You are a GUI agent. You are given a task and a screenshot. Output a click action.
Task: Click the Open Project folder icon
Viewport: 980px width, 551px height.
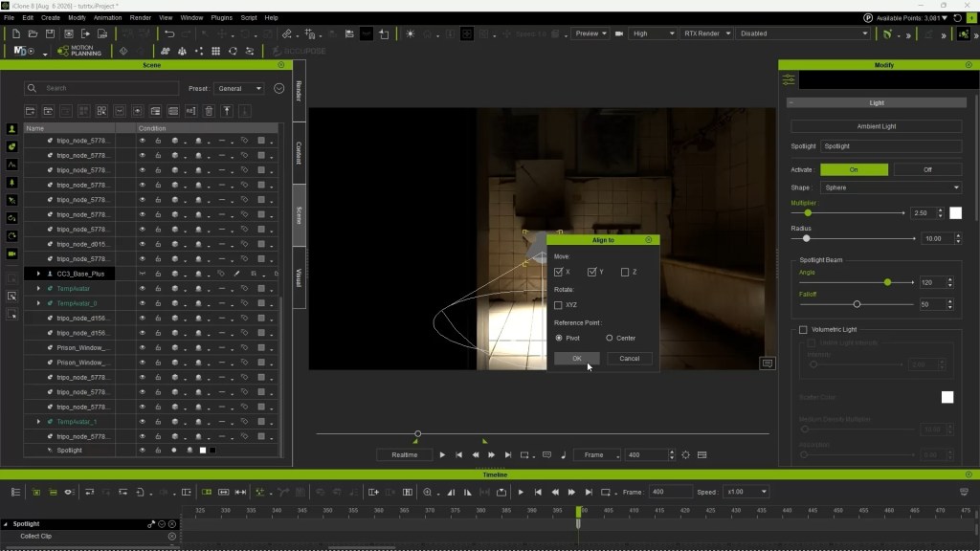point(33,33)
